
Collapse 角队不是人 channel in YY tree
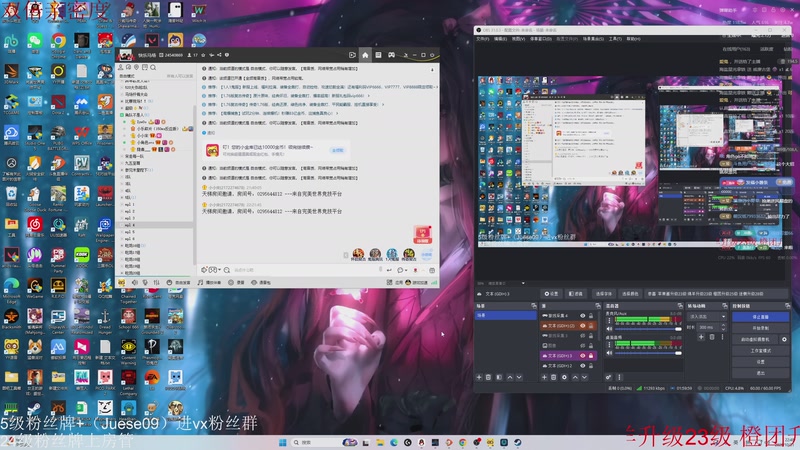(121, 115)
